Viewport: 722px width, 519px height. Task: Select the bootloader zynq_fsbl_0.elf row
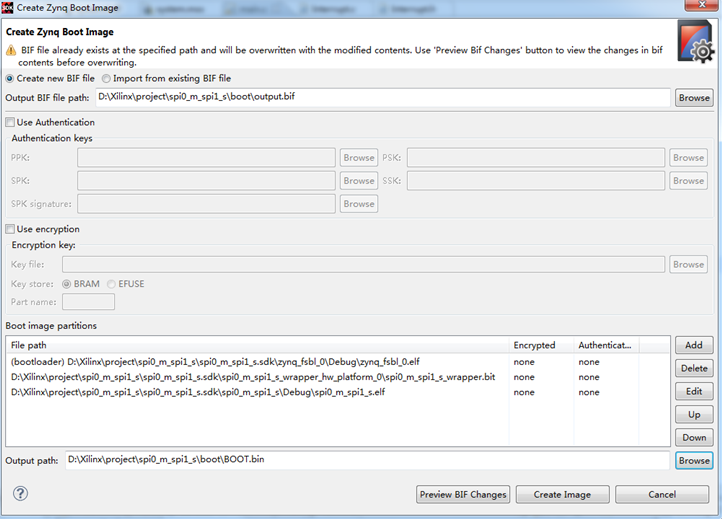click(x=338, y=362)
